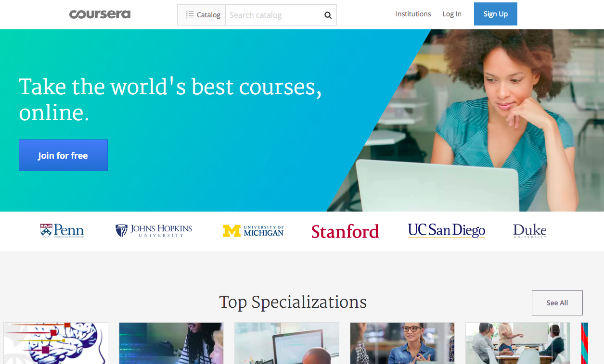Open the brain illustration specialization card
Viewport: 604px width, 364px height.
click(x=56, y=343)
